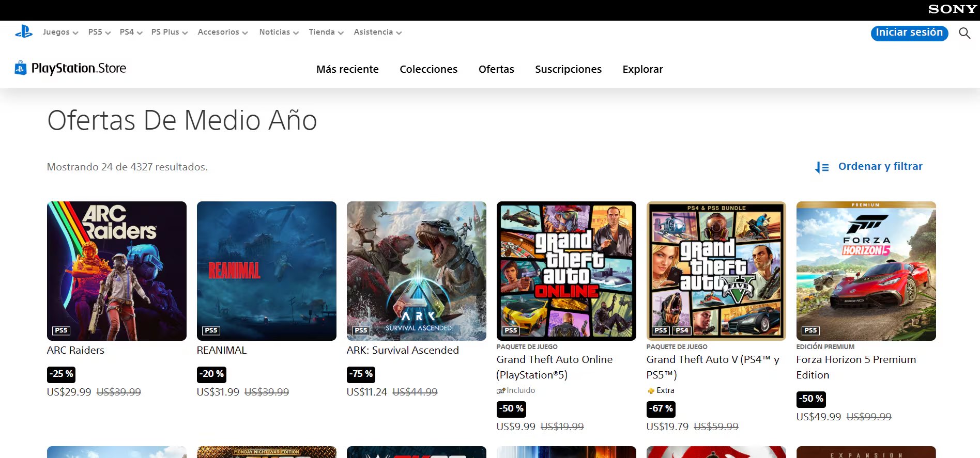Open the Explorar tab
The width and height of the screenshot is (980, 458).
coord(642,69)
